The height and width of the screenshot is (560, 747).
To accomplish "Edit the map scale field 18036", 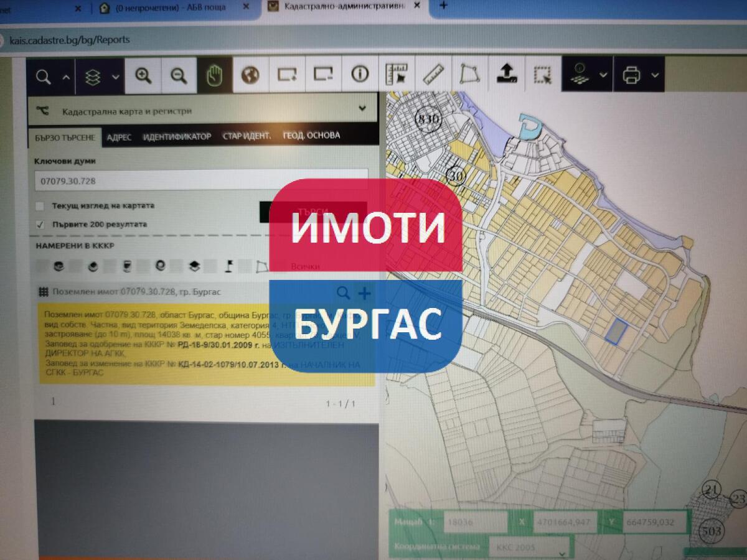I will (475, 522).
